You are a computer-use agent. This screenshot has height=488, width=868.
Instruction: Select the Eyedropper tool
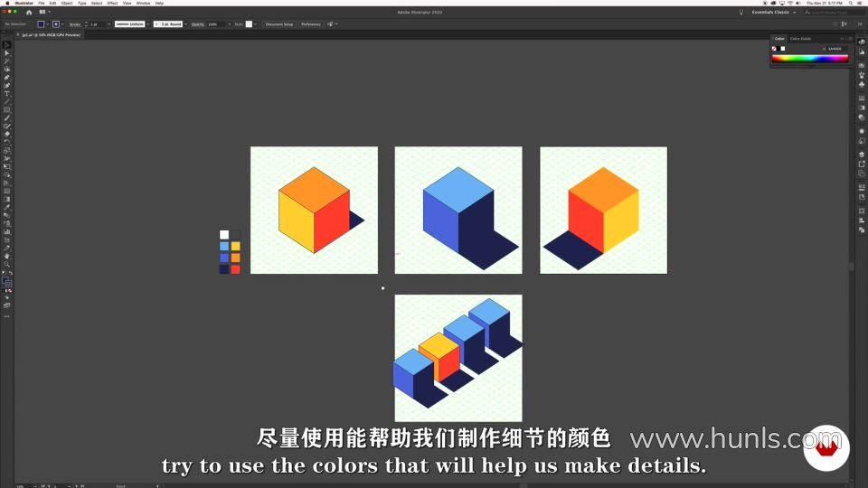pyautogui.click(x=6, y=208)
